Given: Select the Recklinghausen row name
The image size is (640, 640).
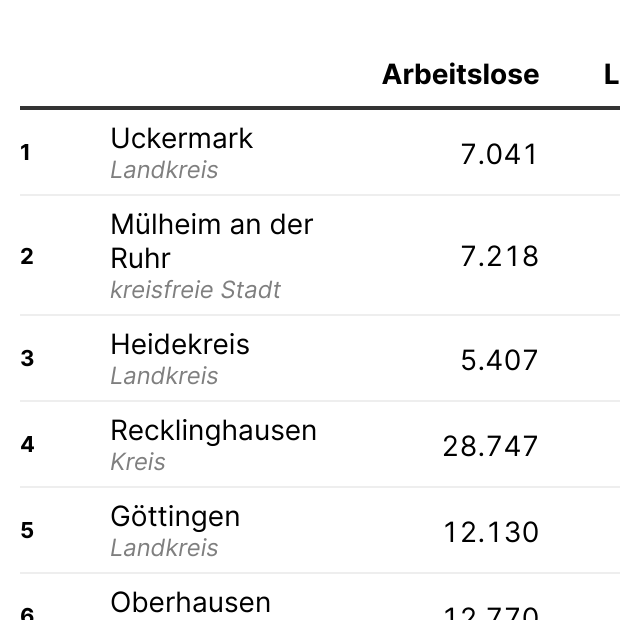Looking at the screenshot, I should (x=213, y=430).
